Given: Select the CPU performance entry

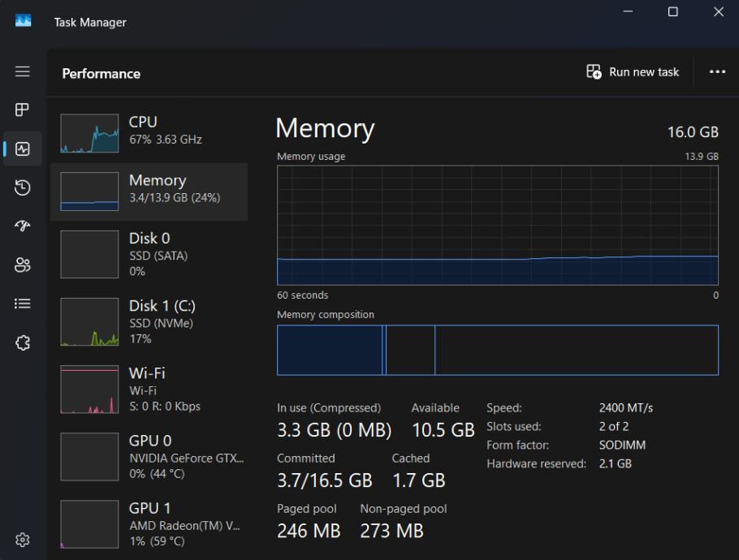Looking at the screenshot, I should 149,133.
